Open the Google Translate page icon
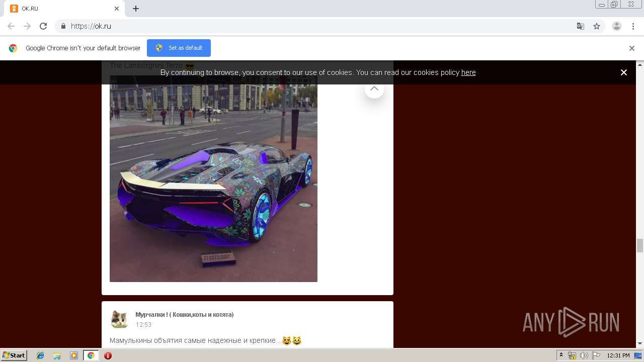644x362 pixels. [x=581, y=26]
